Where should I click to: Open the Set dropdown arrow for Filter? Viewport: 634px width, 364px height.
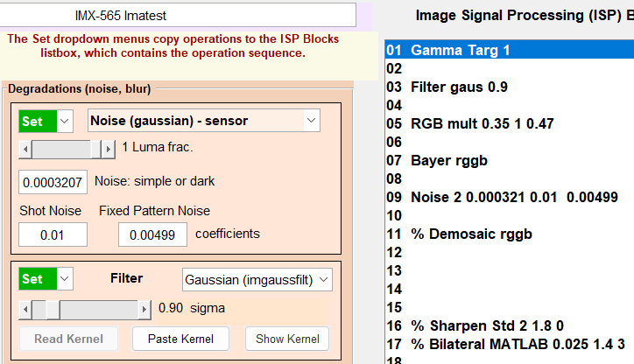point(65,279)
